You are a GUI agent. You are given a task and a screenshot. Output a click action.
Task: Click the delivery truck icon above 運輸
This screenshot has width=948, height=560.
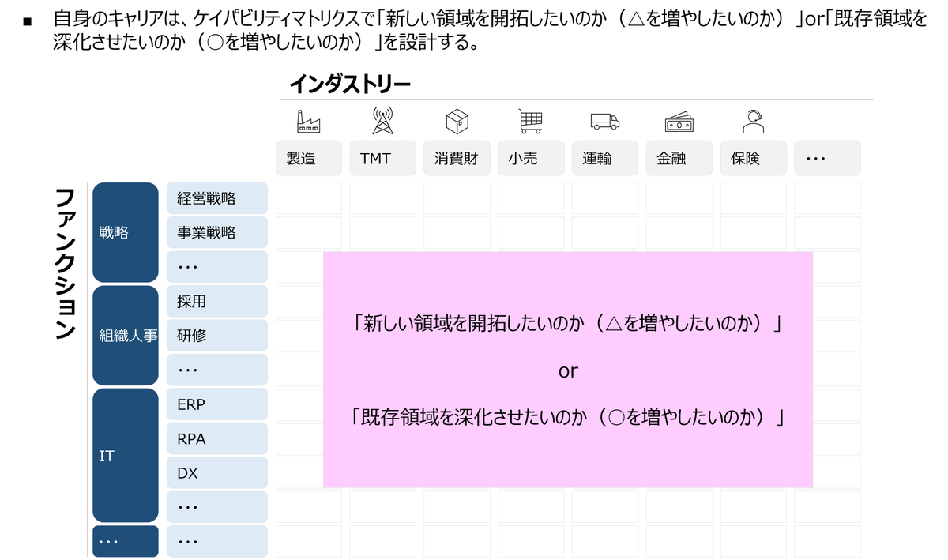click(605, 122)
